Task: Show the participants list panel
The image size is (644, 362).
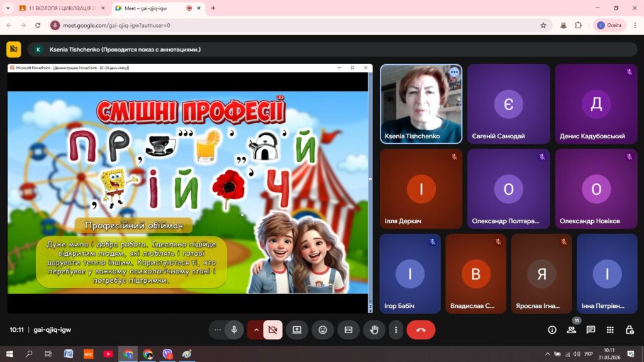Action: 571,329
